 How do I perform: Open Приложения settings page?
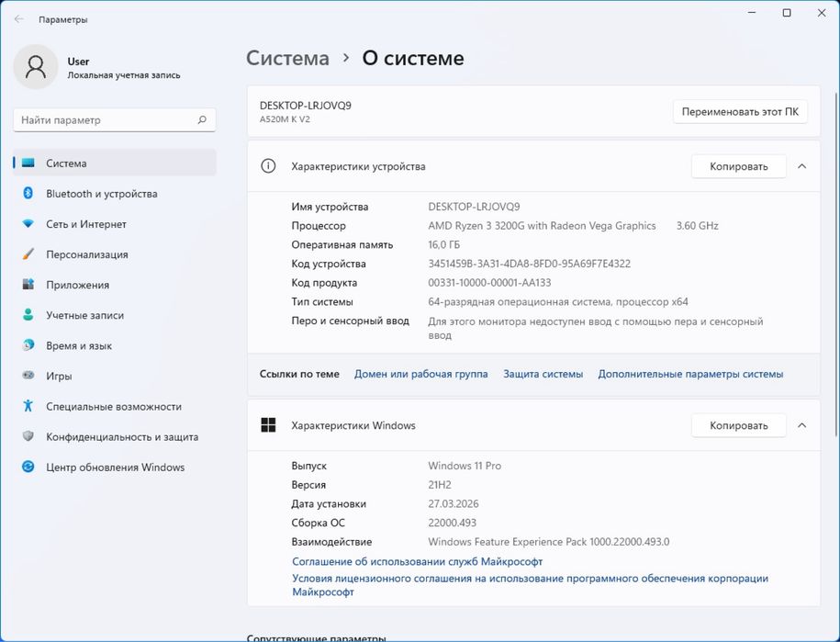tap(115, 285)
